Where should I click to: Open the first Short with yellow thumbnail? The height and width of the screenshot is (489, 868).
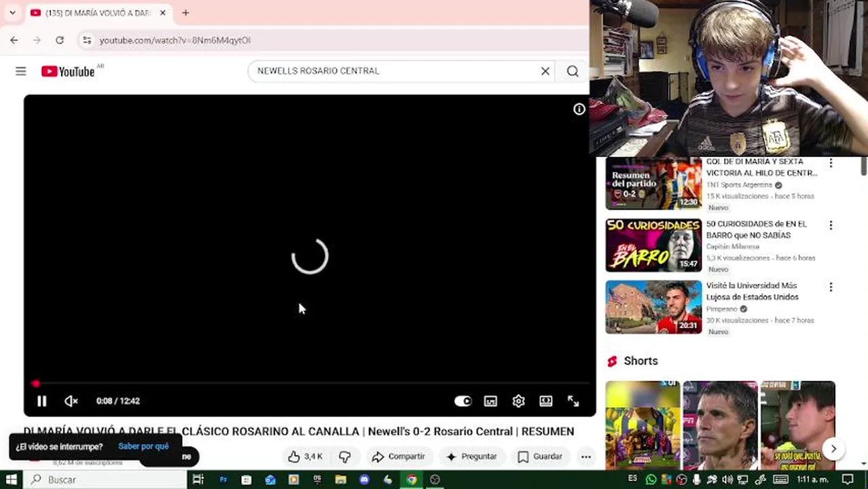[643, 426]
